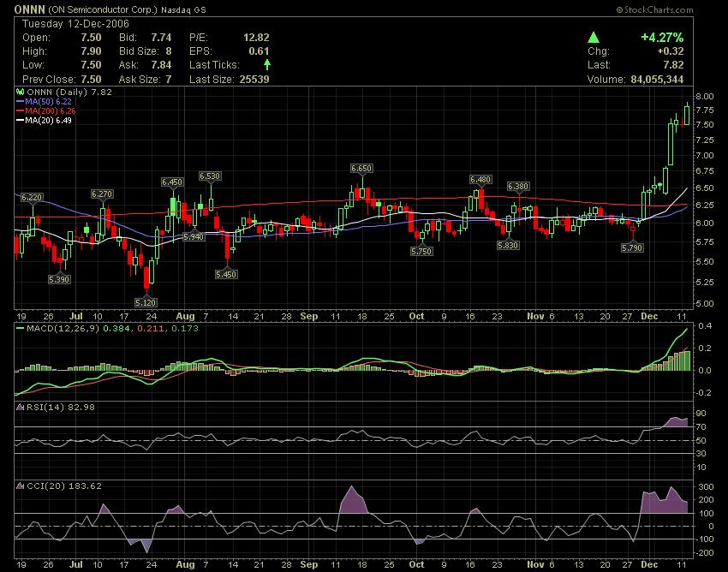728x572 pixels.
Task: Click the 8.00 price axis label
Action: coord(705,97)
